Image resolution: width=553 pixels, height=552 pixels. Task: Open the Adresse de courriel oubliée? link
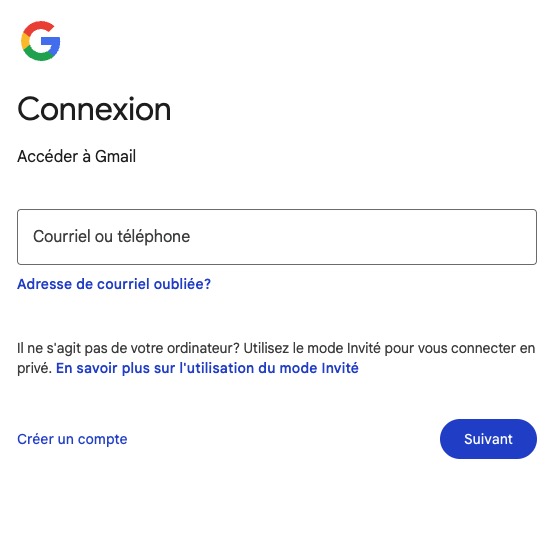(114, 284)
